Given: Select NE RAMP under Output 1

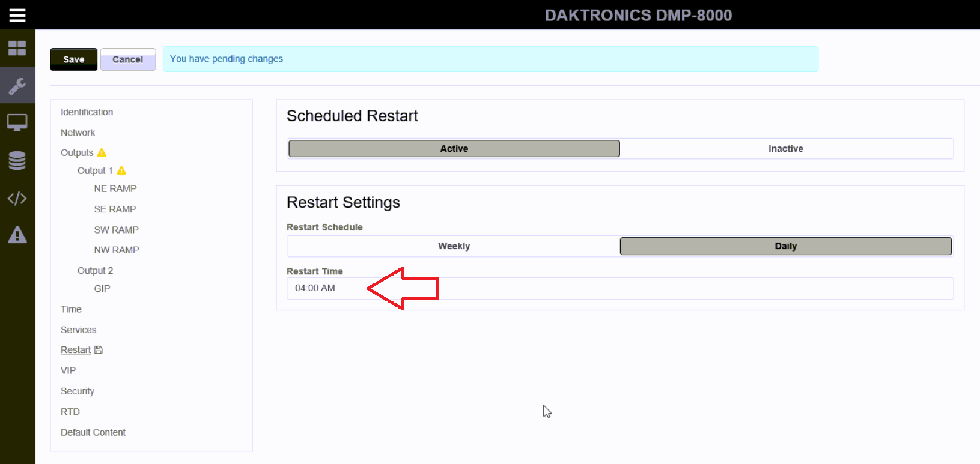Looking at the screenshot, I should pos(115,188).
